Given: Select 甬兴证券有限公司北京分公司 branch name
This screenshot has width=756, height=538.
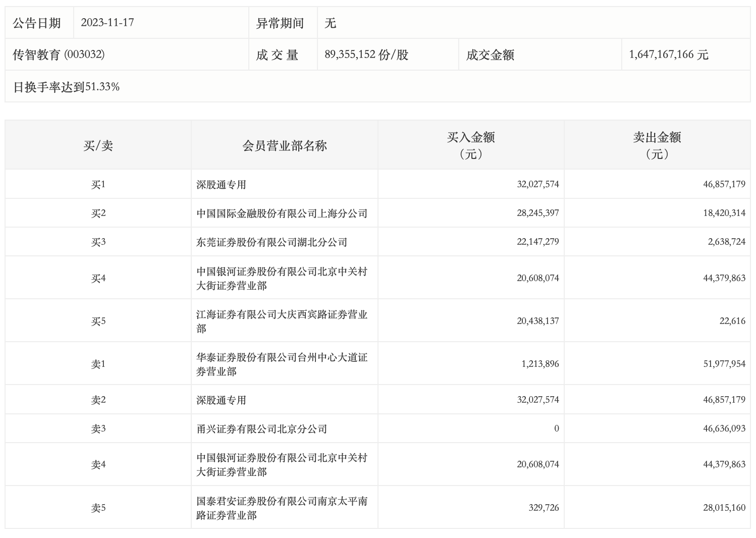Looking at the screenshot, I should pyautogui.click(x=261, y=429).
